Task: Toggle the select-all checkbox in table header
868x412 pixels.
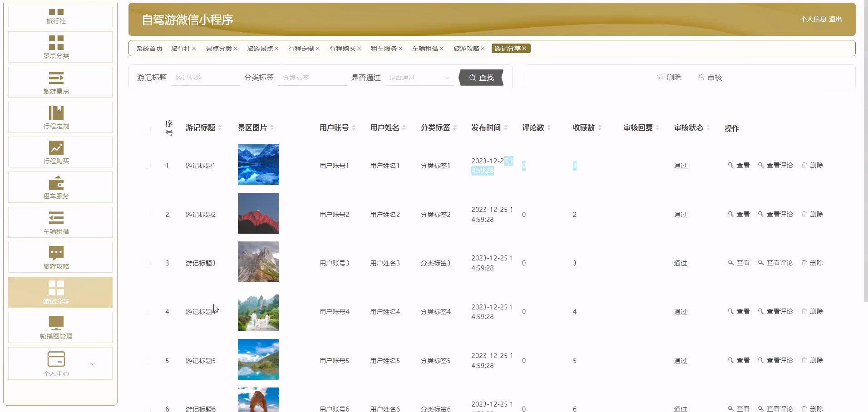Action: tap(148, 128)
